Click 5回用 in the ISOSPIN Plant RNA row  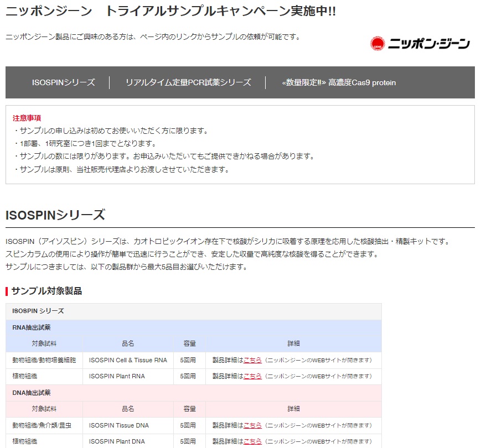(188, 376)
